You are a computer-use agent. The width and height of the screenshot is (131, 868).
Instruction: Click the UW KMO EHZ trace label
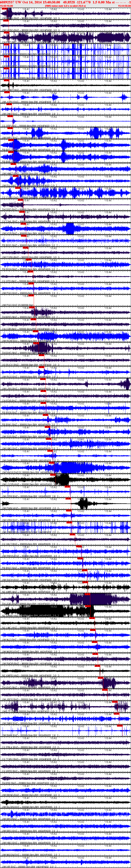[x=31, y=448]
